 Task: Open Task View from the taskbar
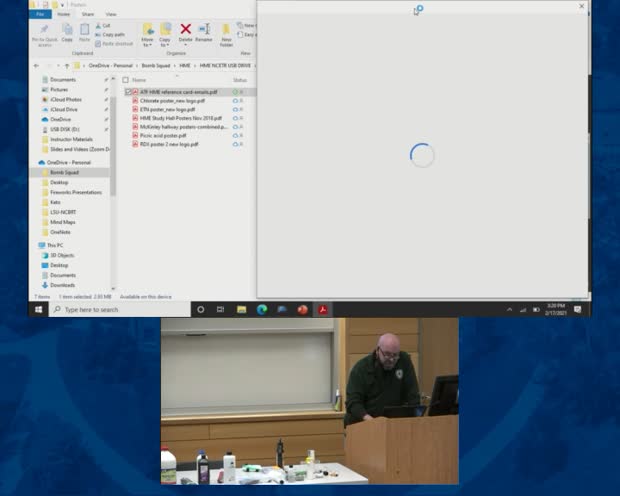pyautogui.click(x=221, y=309)
